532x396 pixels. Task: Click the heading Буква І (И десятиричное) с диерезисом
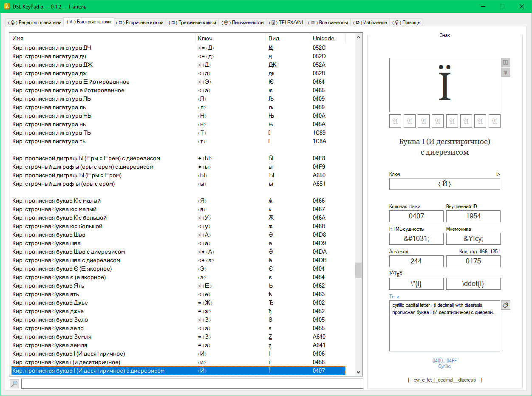[444, 147]
